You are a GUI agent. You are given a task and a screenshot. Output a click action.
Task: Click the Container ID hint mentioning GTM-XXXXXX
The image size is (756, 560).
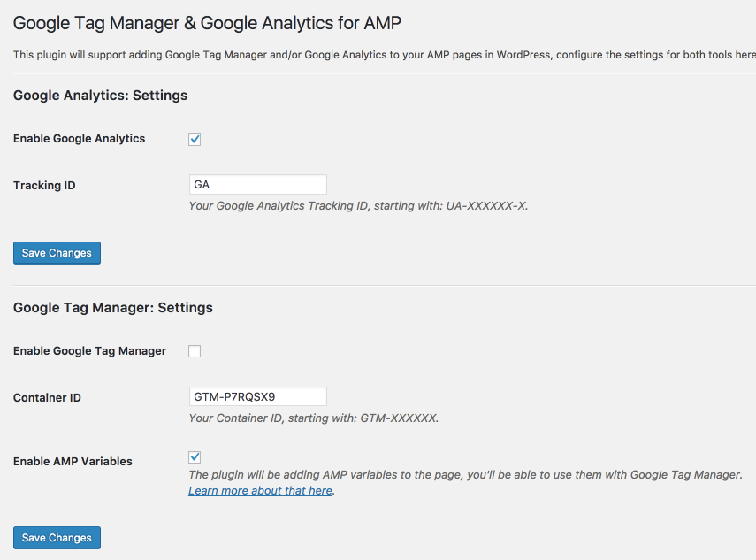coord(313,418)
